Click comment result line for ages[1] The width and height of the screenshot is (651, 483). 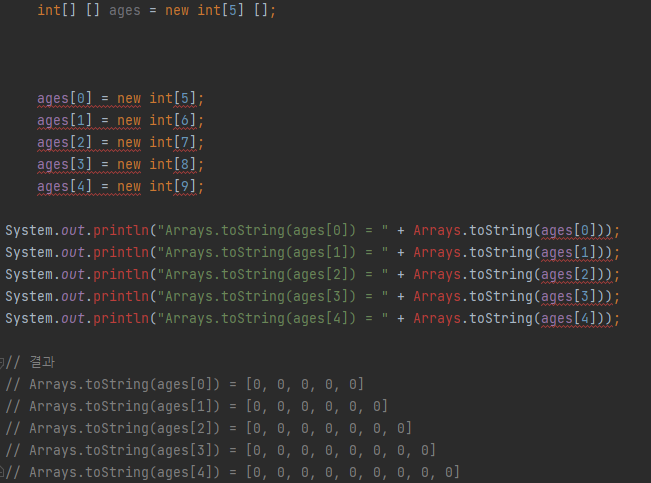pos(197,407)
